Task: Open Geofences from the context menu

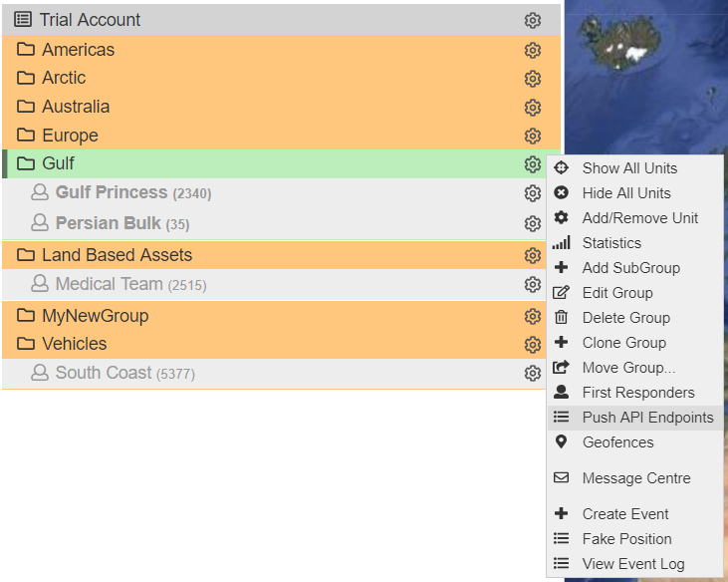Action: click(635, 442)
